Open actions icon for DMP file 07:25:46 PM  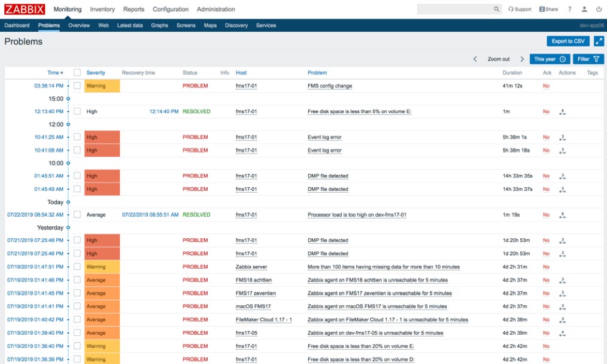pyautogui.click(x=563, y=254)
